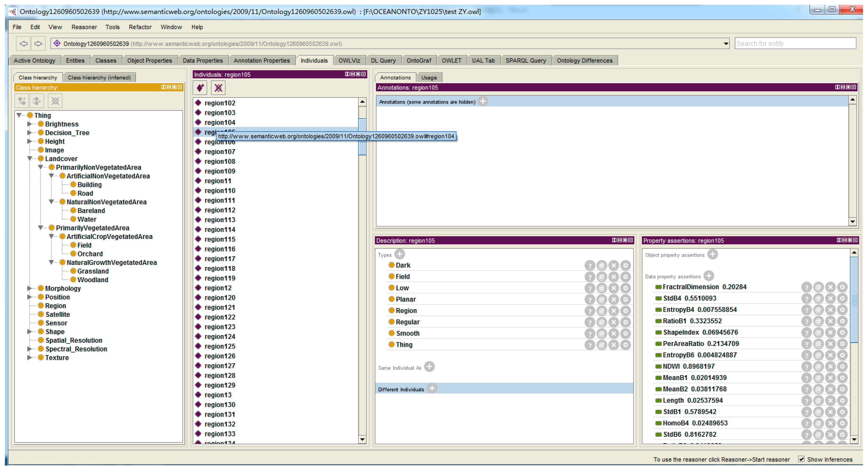
Task: Click the delete individual icon
Action: pyautogui.click(x=218, y=88)
